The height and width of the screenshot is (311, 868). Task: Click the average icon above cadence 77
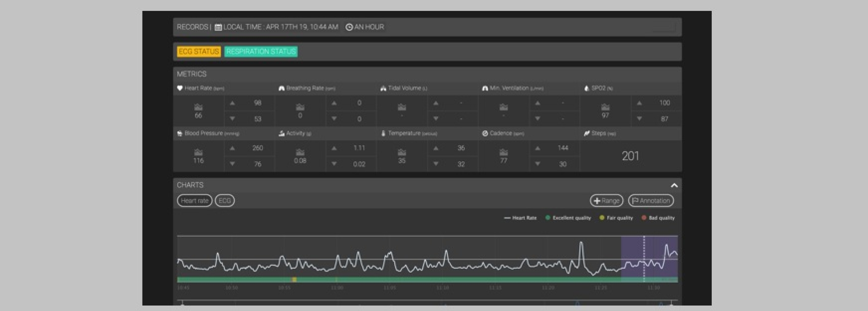click(x=503, y=152)
